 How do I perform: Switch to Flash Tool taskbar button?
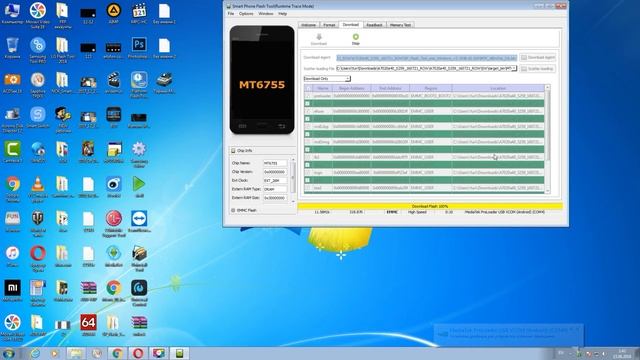[180, 353]
